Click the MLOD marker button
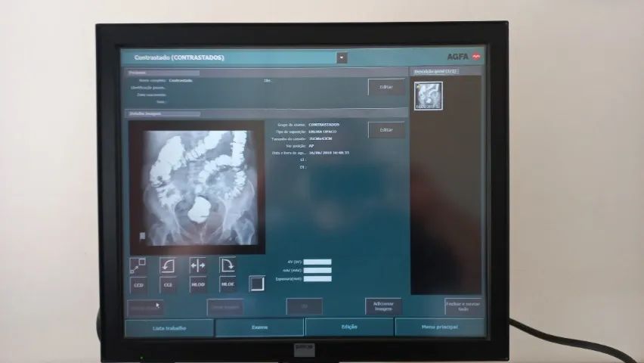This screenshot has width=644, height=363. tap(198, 284)
